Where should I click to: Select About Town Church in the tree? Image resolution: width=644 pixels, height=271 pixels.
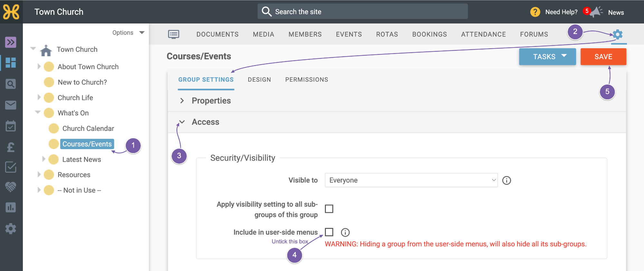[88, 67]
